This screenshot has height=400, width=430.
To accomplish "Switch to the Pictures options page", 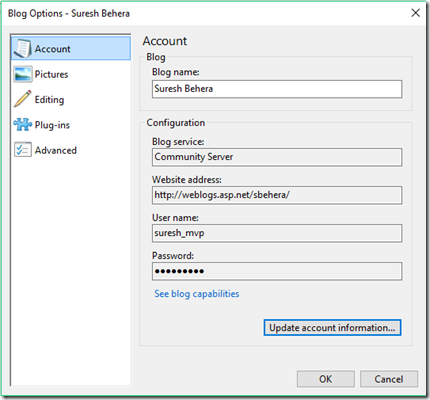I will [x=51, y=74].
